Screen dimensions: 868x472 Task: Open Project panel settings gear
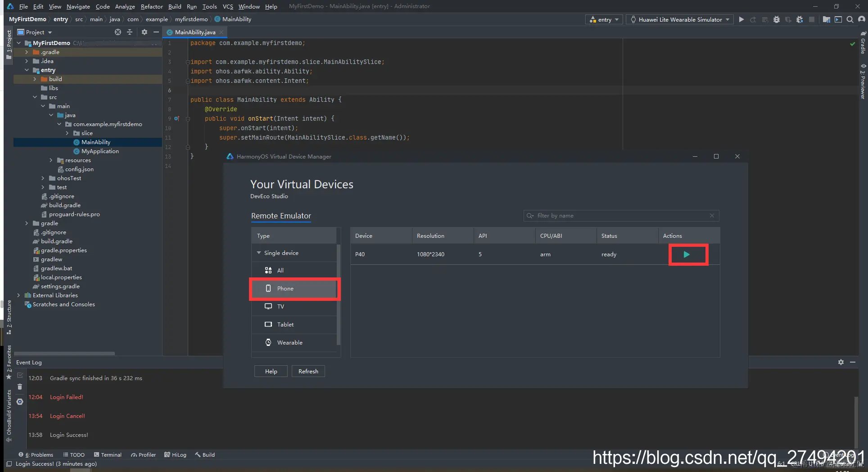tap(144, 32)
